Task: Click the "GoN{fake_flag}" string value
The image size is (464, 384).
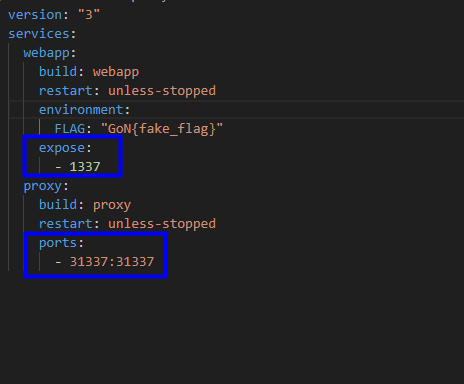Action: coord(162,129)
